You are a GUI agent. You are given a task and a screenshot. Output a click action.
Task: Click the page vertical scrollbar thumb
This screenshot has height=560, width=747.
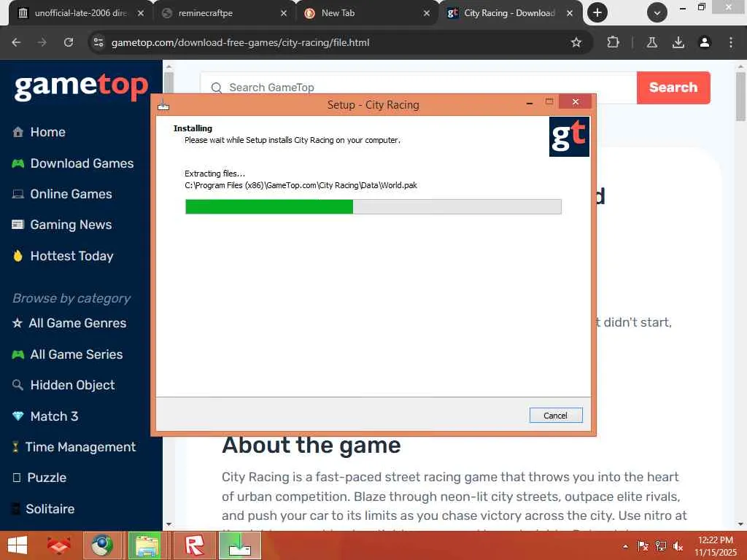pos(740,97)
